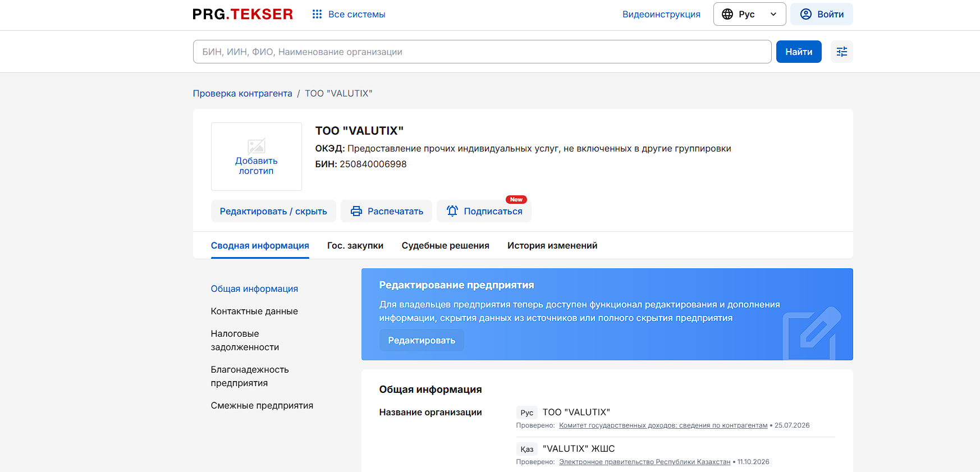Click the date 11.10.2026
Image resolution: width=980 pixels, height=472 pixels.
[753, 462]
